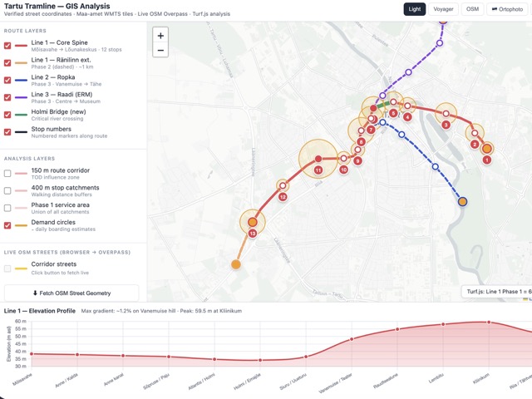The image size is (532, 399).
Task: Select stop marker number 5
Action: (393, 113)
